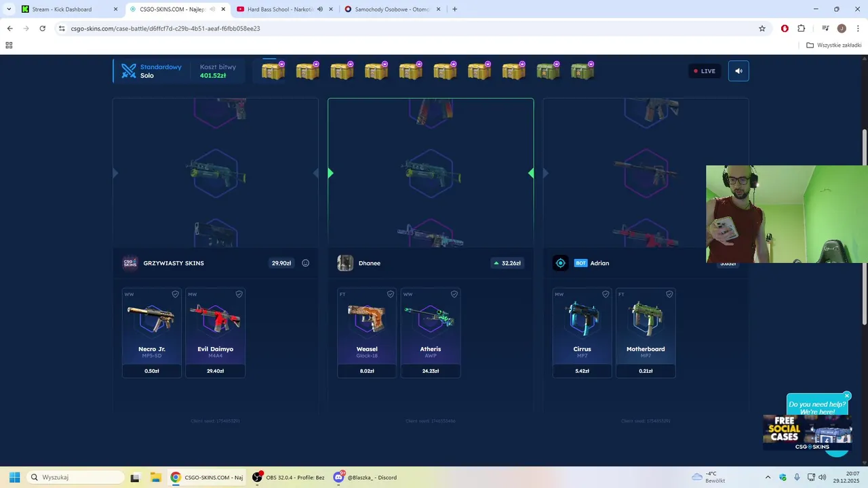Open Dhanee player avatar
Viewport: 868px width, 488px height.
coord(345,263)
